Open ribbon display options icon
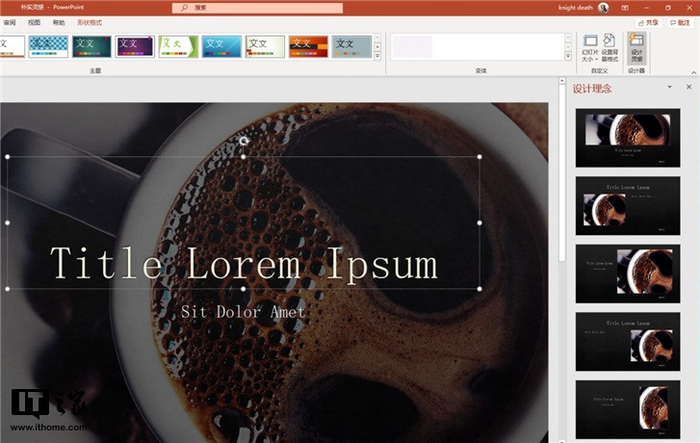This screenshot has width=700, height=443. pyautogui.click(x=625, y=8)
